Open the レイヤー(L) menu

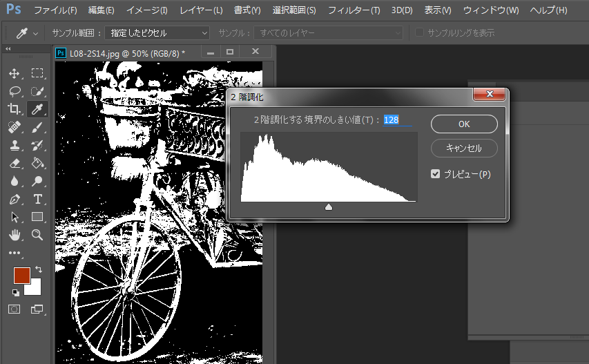(x=201, y=10)
